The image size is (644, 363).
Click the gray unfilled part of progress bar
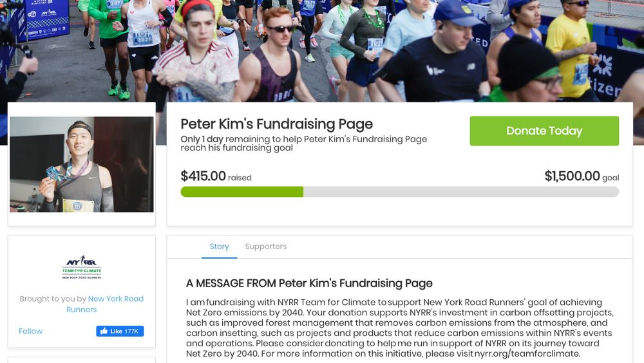[x=461, y=192]
